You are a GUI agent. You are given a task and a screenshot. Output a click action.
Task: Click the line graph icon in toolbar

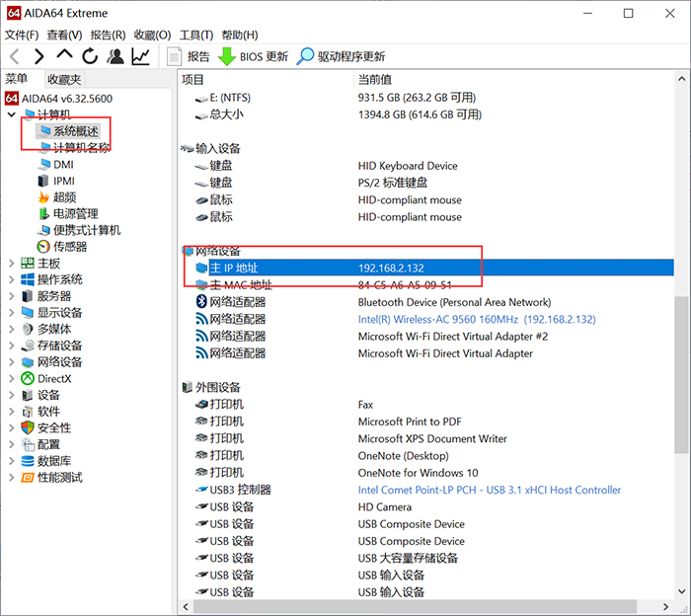pyautogui.click(x=141, y=57)
